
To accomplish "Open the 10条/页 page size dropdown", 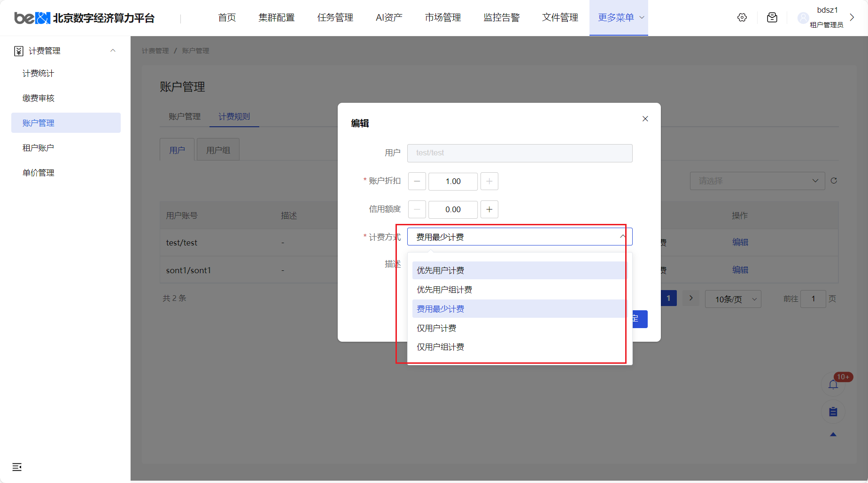I will click(x=733, y=299).
